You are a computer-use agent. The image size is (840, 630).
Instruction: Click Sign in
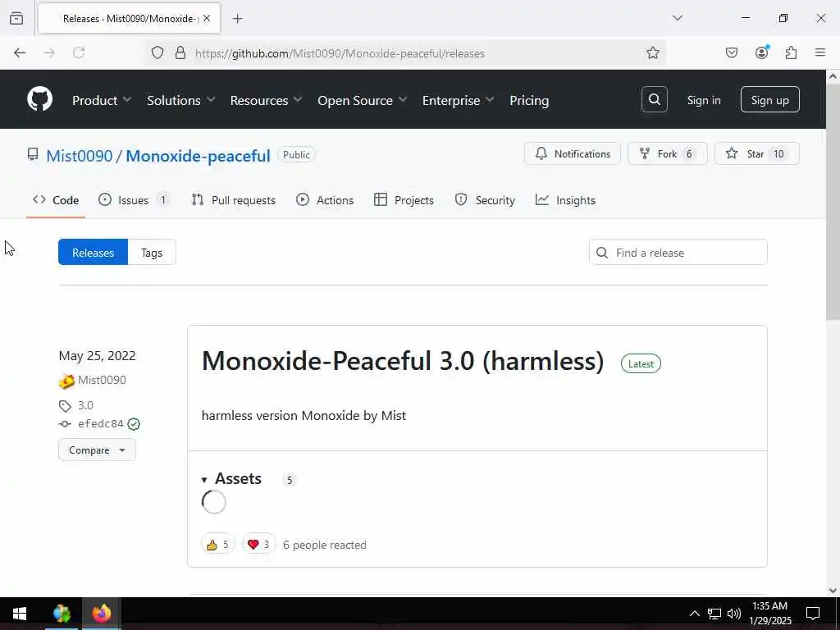703,100
